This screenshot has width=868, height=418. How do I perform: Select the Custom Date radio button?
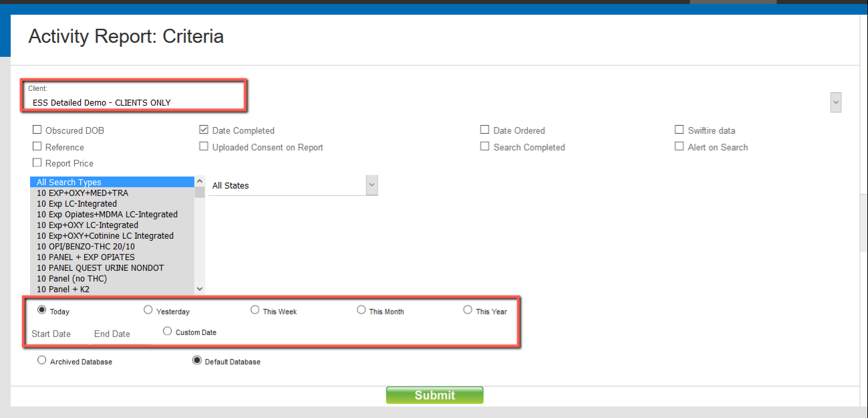pos(167,330)
